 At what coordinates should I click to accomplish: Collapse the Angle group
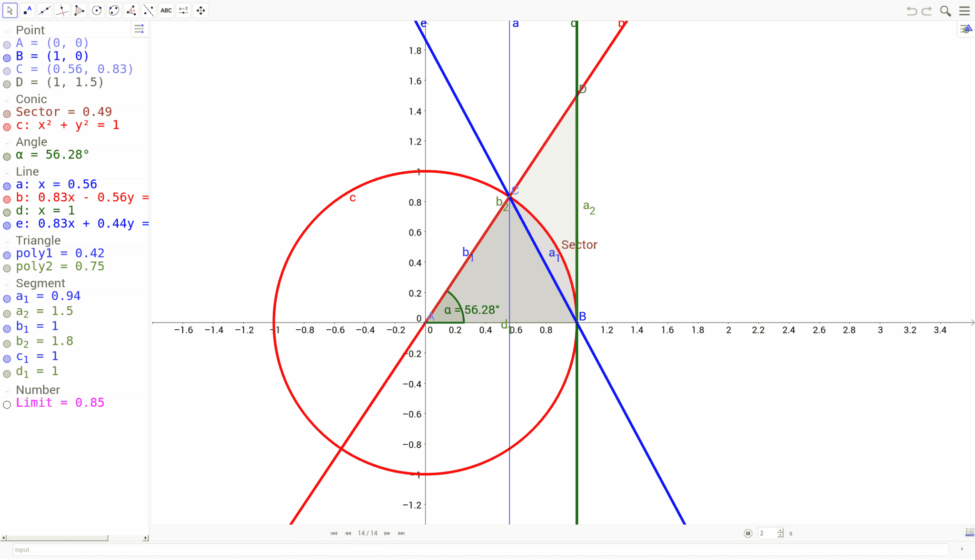7,143
